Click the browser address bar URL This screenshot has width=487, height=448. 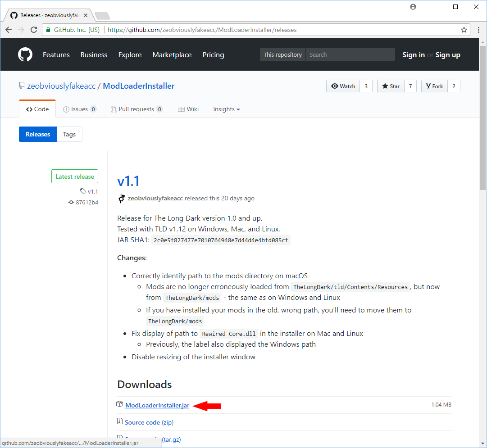202,30
